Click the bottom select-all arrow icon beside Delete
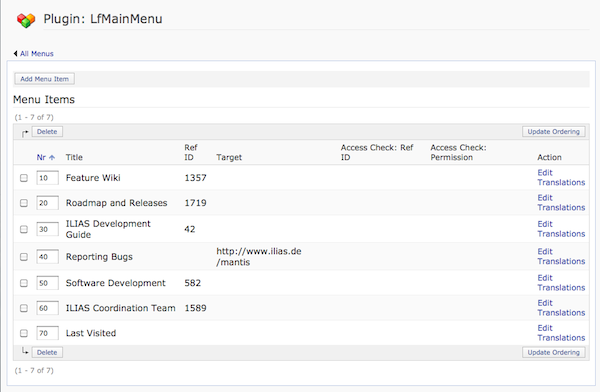600x392 pixels. click(25, 351)
